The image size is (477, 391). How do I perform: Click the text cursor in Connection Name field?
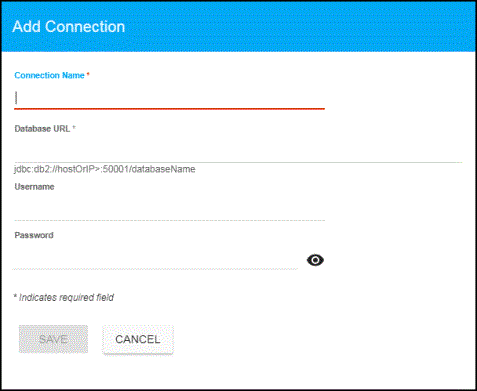pyautogui.click(x=16, y=98)
